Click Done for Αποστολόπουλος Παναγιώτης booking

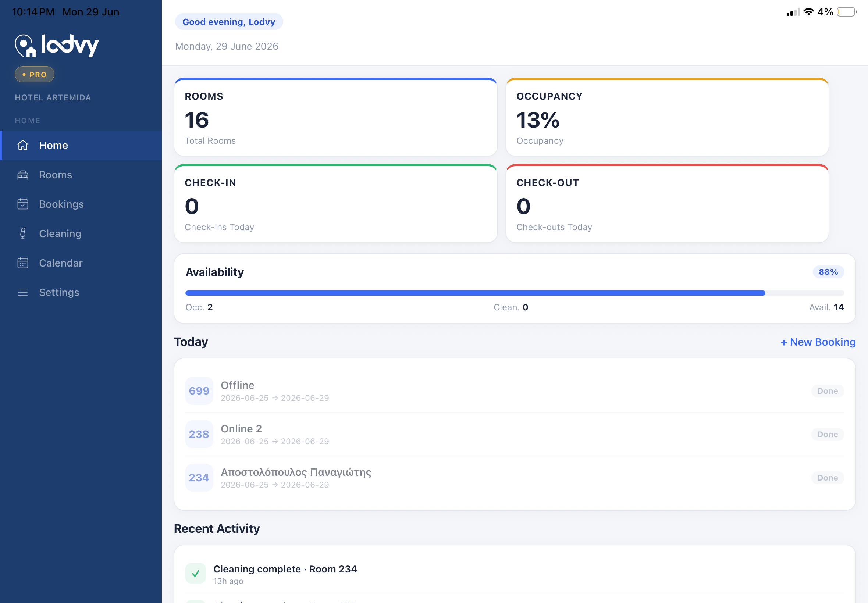tap(828, 478)
